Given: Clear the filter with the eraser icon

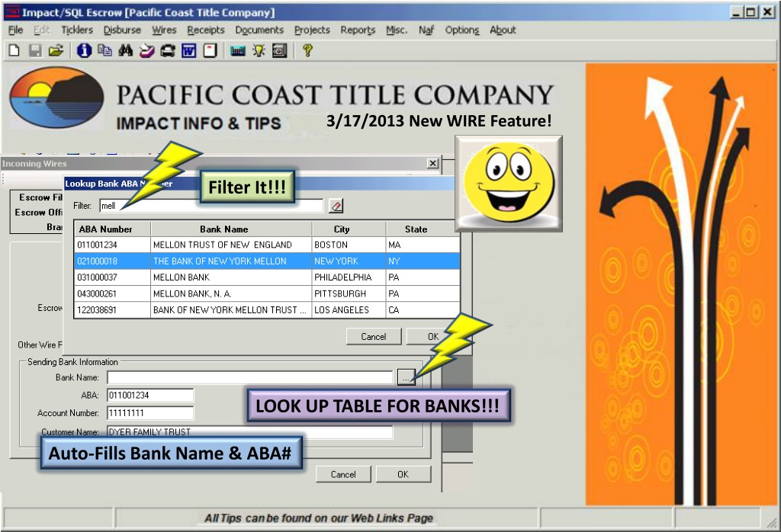Looking at the screenshot, I should pos(336,206).
